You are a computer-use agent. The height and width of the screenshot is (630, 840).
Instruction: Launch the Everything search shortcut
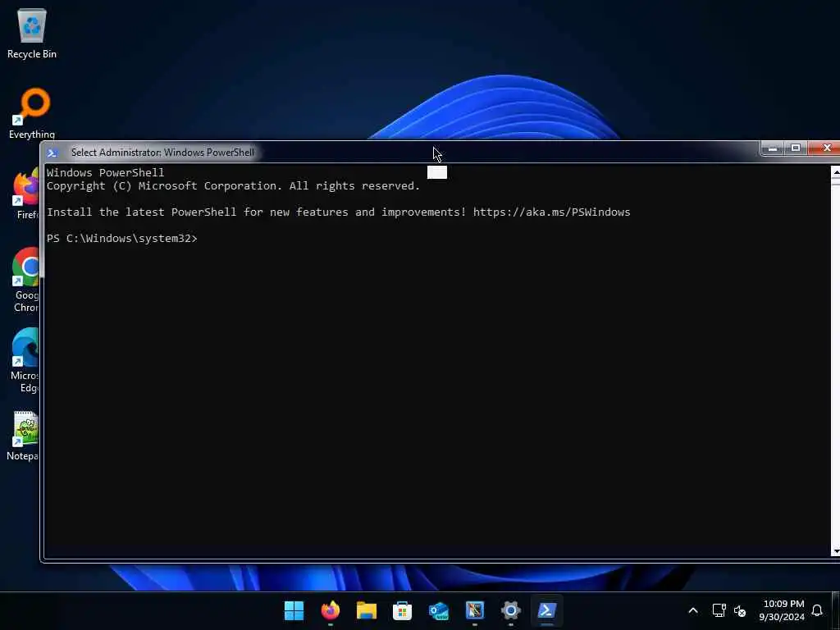32,113
